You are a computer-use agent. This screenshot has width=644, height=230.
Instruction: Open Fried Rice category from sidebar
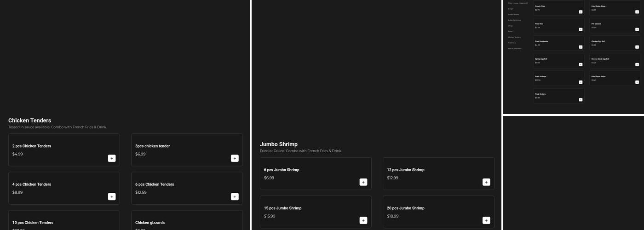click(x=512, y=43)
